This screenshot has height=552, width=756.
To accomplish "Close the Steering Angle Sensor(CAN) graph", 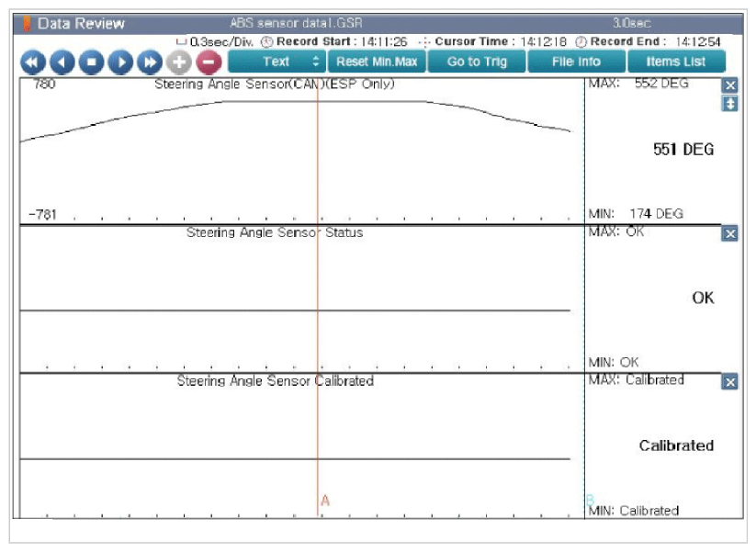I will point(730,85).
